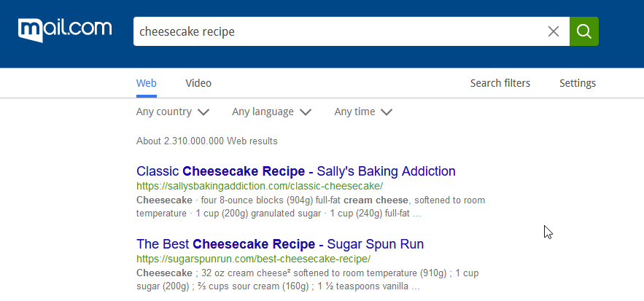The width and height of the screenshot is (644, 301).
Task: Open the Any time filter label
Action: (354, 112)
